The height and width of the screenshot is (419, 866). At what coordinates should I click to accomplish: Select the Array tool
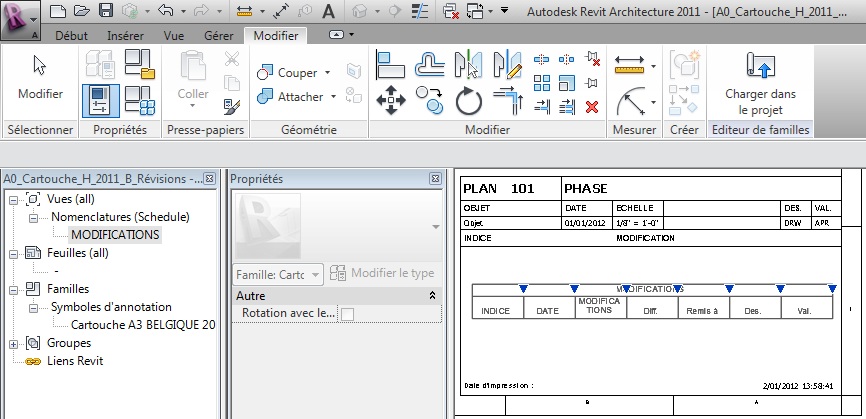point(542,83)
